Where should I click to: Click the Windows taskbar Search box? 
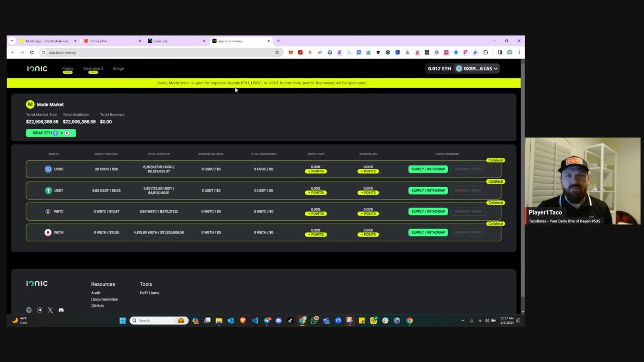[159, 320]
